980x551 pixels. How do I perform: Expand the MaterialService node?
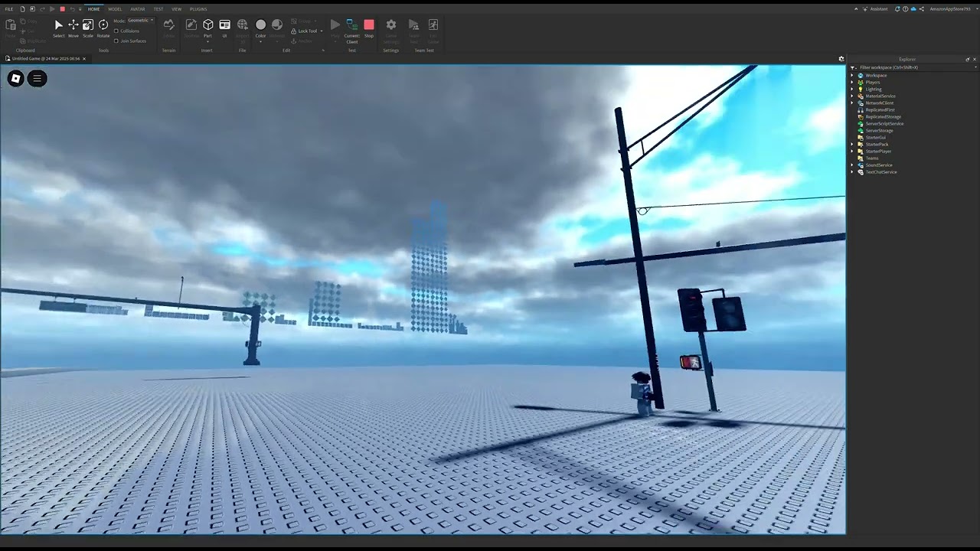(852, 96)
